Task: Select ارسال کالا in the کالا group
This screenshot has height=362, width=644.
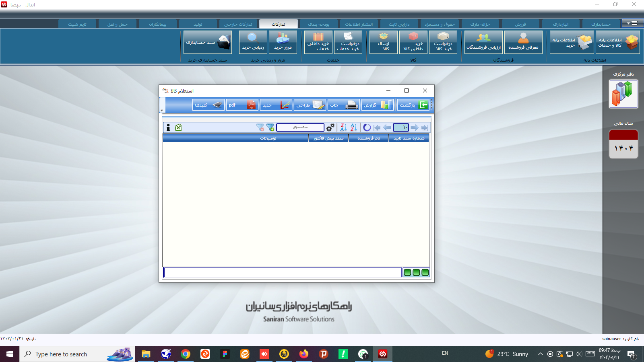Action: (383, 42)
